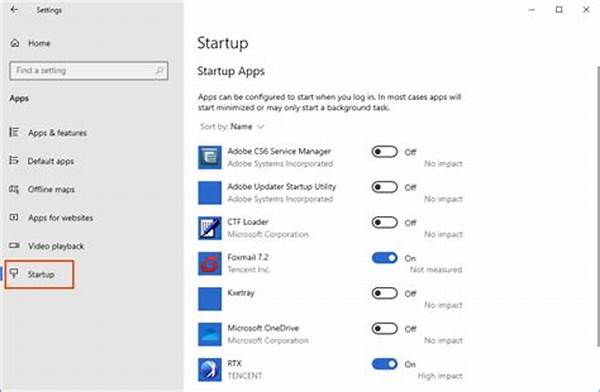Click the Adobe CS6 Service Manager name
The image size is (600, 392).
[x=279, y=151]
